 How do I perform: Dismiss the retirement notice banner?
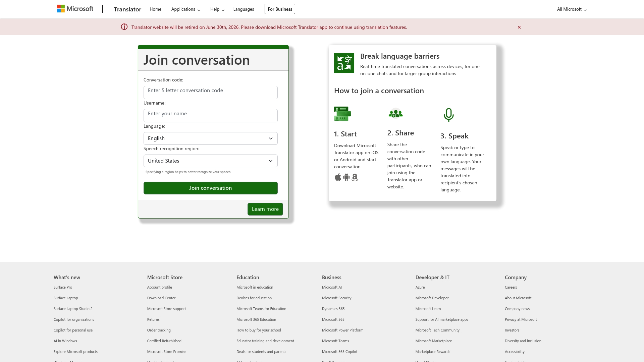click(519, 27)
